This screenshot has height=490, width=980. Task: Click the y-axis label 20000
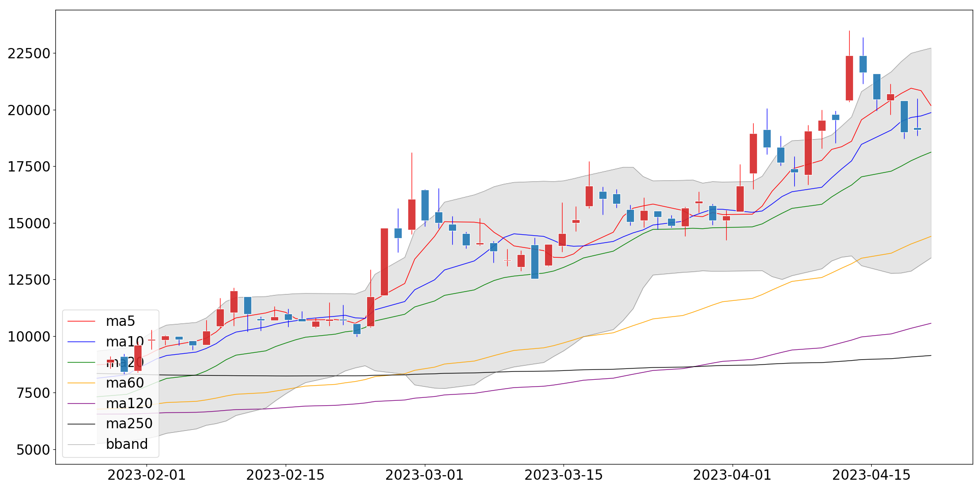29,110
